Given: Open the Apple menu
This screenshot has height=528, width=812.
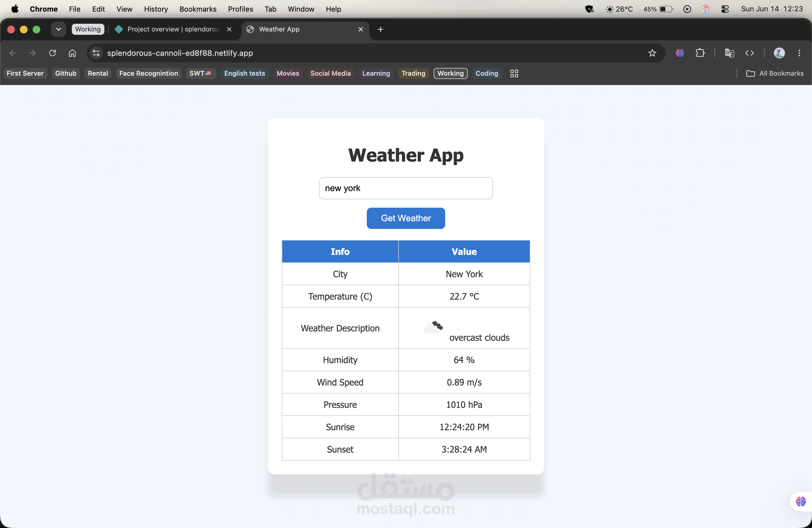Looking at the screenshot, I should click(x=15, y=9).
